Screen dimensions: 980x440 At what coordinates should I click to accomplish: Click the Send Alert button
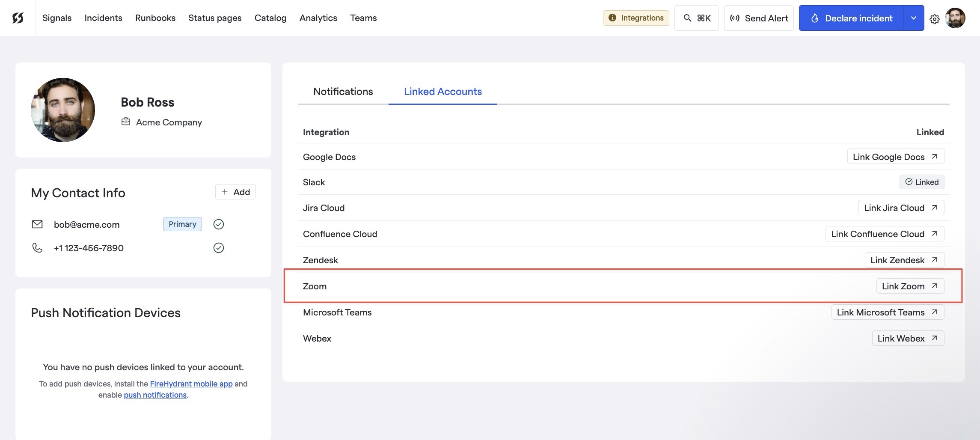[759, 18]
